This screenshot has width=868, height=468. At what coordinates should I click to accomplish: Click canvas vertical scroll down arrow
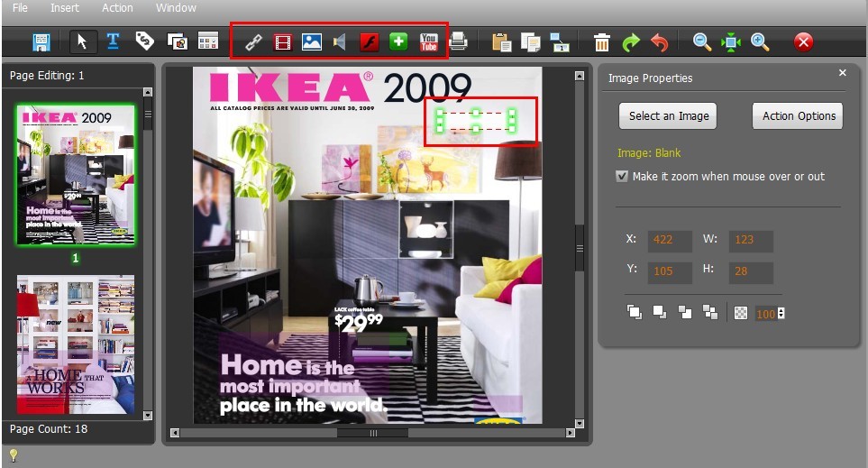click(580, 424)
